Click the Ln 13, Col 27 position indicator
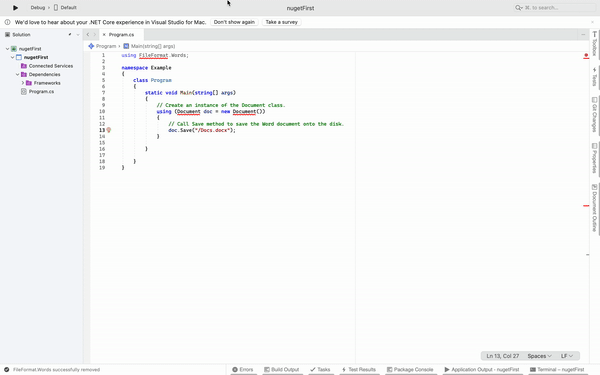The image size is (600, 375). click(502, 356)
